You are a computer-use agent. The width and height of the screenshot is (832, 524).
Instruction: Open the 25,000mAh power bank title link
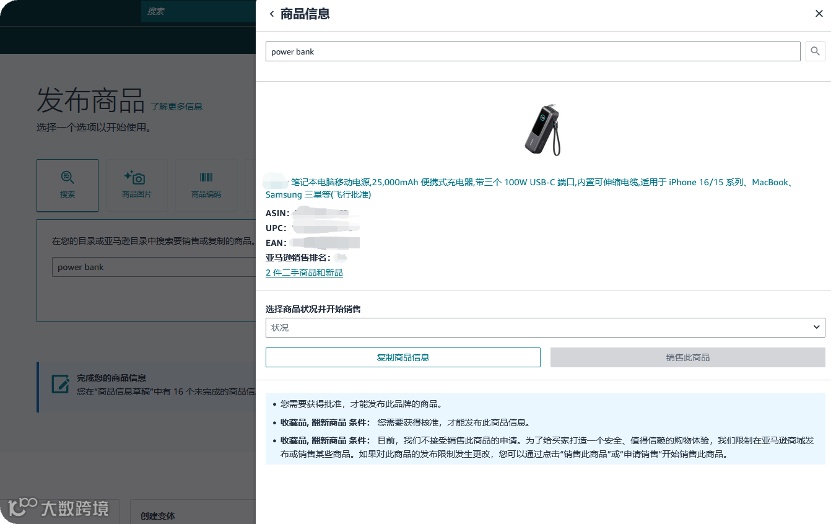click(x=530, y=188)
